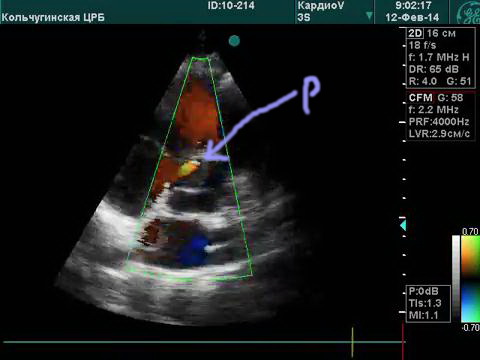
Task: Click the time 9:02:17
Action: (413, 5)
